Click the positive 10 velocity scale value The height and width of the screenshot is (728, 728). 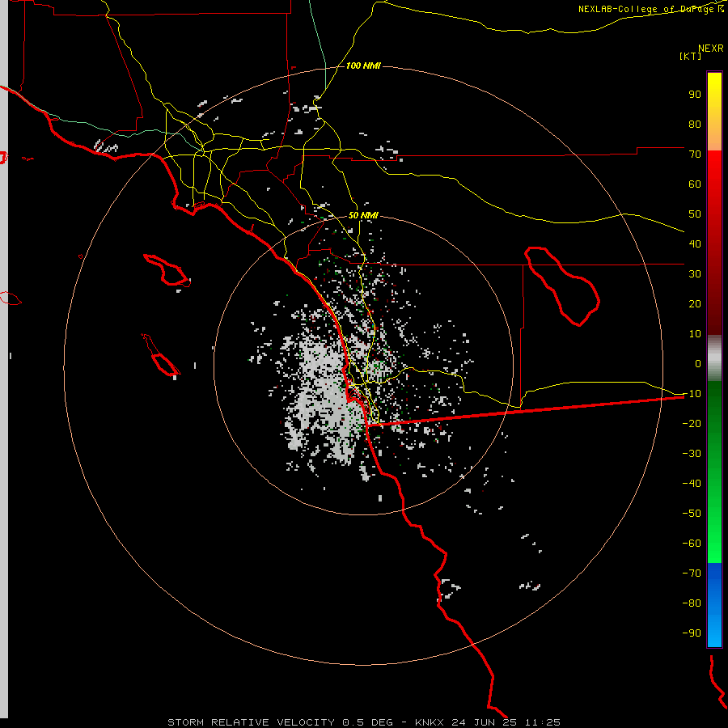(695, 334)
